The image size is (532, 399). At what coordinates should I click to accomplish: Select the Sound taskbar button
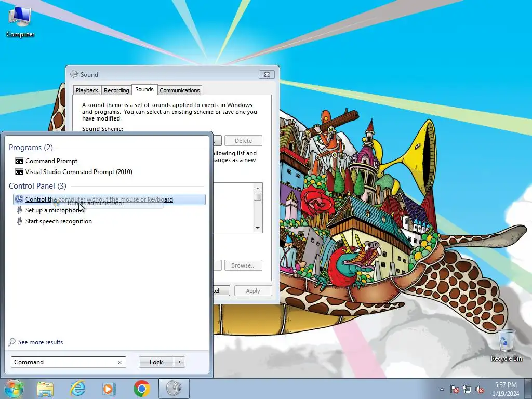click(x=174, y=389)
